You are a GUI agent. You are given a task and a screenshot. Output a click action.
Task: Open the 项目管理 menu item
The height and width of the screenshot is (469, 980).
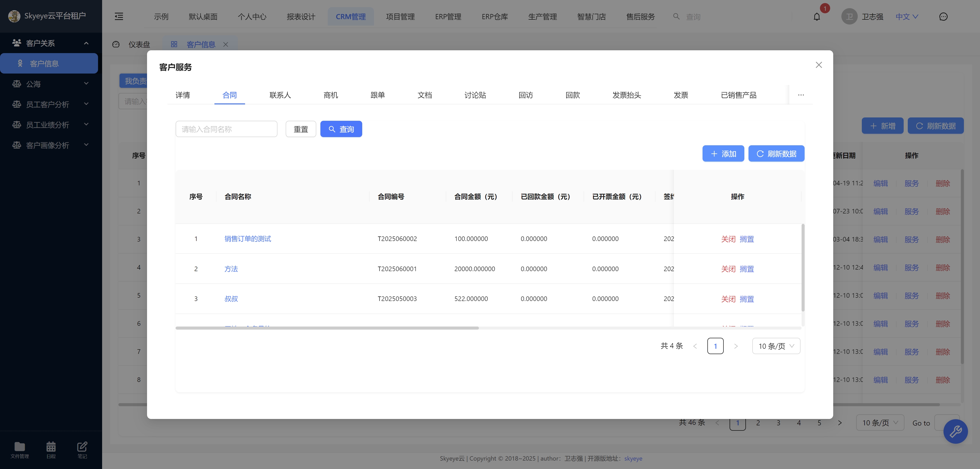[400, 16]
